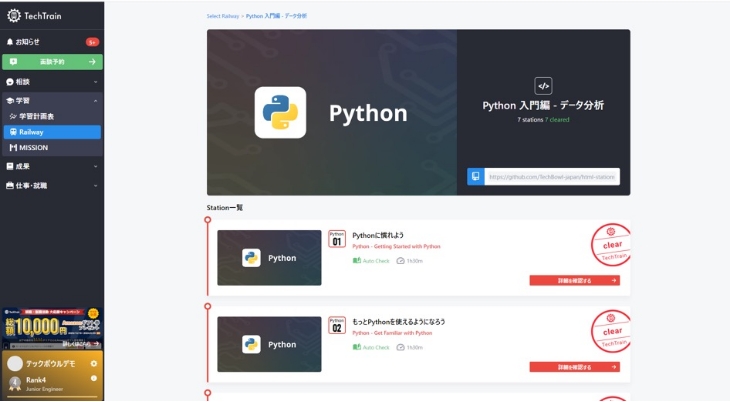Click clear stamp on station 01

pyautogui.click(x=611, y=245)
